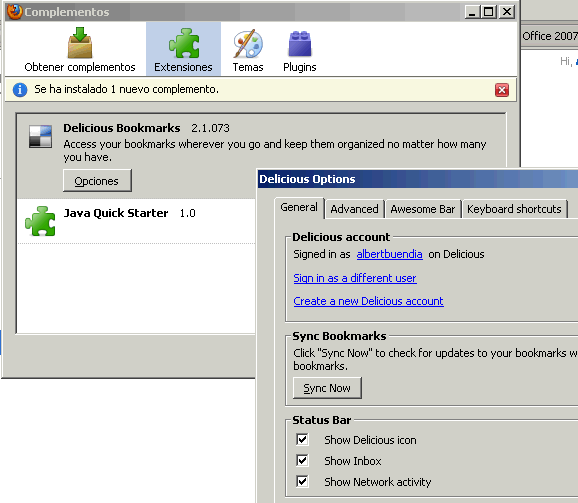Click the blue info icon in notification bar
The height and width of the screenshot is (503, 578).
coord(20,90)
